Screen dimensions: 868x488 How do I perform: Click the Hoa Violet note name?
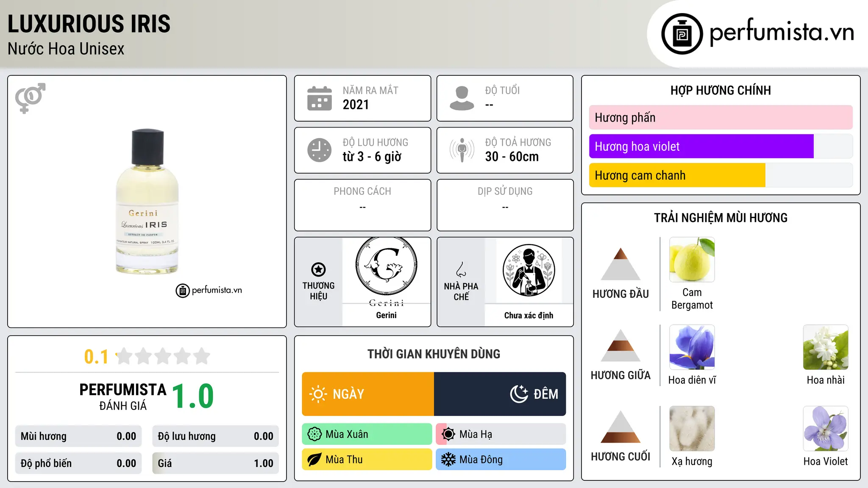(x=826, y=461)
